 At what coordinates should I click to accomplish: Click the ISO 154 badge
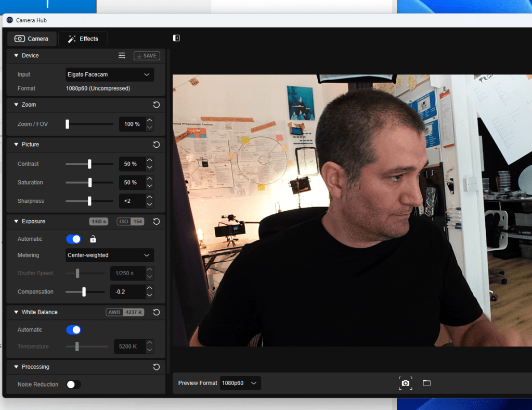(131, 222)
